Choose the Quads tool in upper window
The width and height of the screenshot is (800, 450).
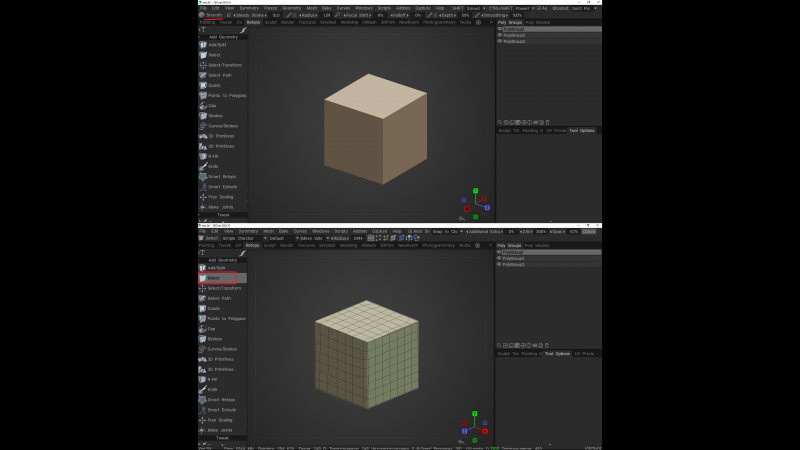click(214, 85)
